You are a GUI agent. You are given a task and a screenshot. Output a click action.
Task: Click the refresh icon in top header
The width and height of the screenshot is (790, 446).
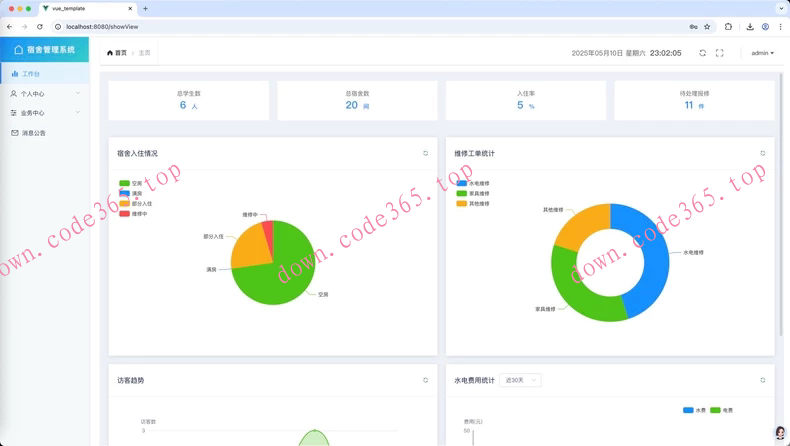click(702, 53)
